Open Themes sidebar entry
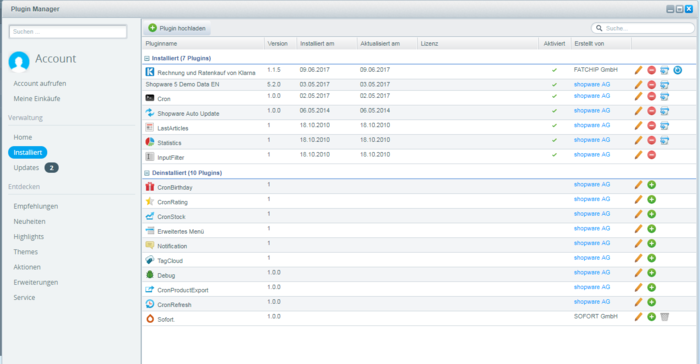This screenshot has height=364, width=700. [25, 252]
